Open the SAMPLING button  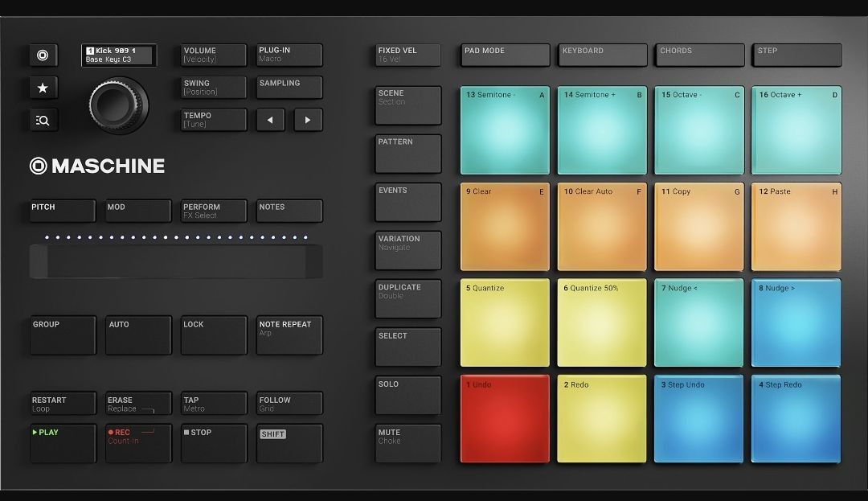coord(289,88)
